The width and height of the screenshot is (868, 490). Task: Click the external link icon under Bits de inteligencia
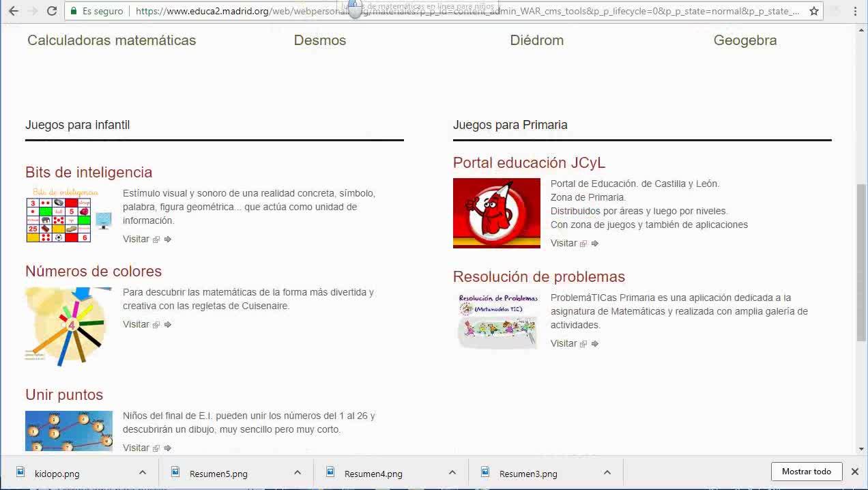pos(156,240)
